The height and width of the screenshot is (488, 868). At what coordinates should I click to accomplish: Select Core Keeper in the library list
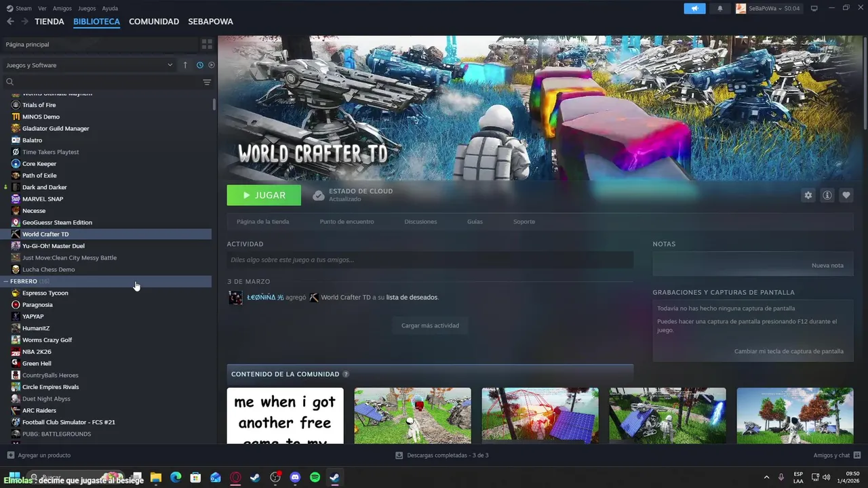pyautogui.click(x=39, y=164)
